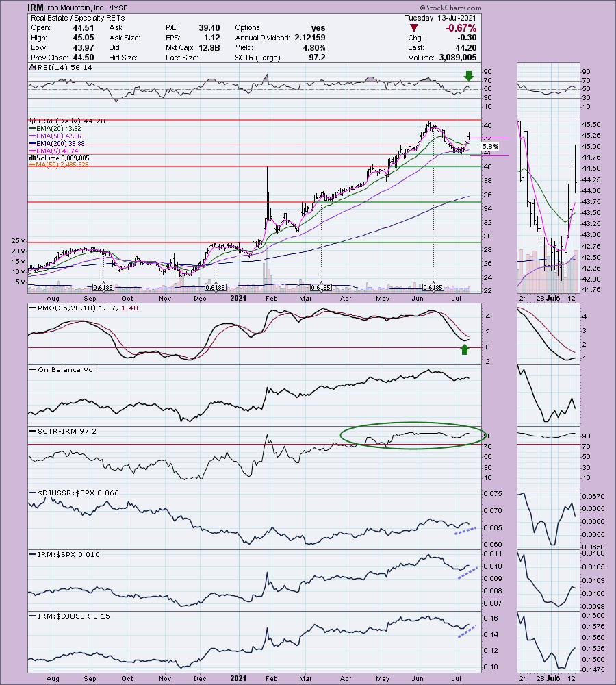Click the 0.6185 dividend marker near March
The width and height of the screenshot is (616, 685).
pyautogui.click(x=321, y=288)
